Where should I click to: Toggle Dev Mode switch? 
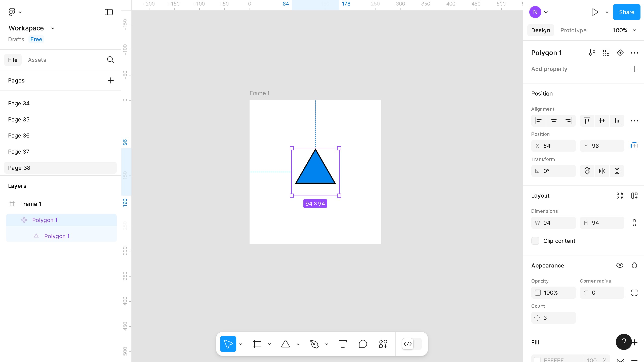point(412,344)
